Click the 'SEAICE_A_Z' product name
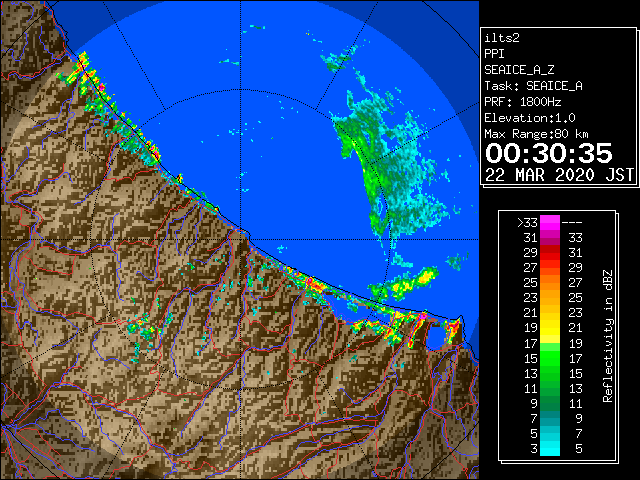640x480 pixels. (x=519, y=70)
